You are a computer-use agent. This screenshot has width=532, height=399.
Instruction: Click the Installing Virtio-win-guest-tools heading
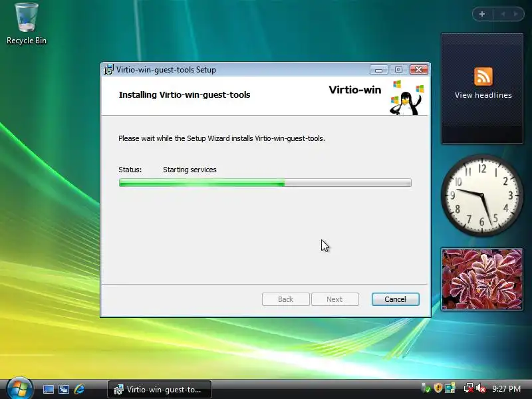184,94
